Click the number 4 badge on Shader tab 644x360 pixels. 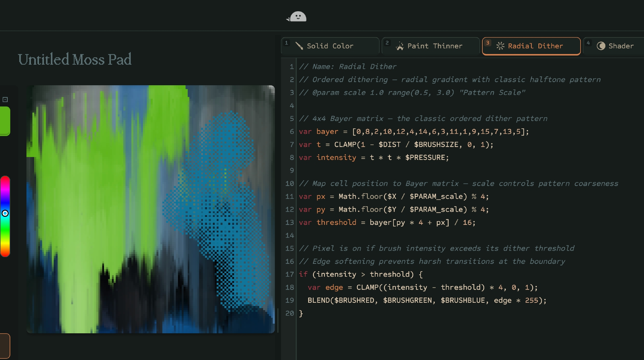[x=588, y=43]
